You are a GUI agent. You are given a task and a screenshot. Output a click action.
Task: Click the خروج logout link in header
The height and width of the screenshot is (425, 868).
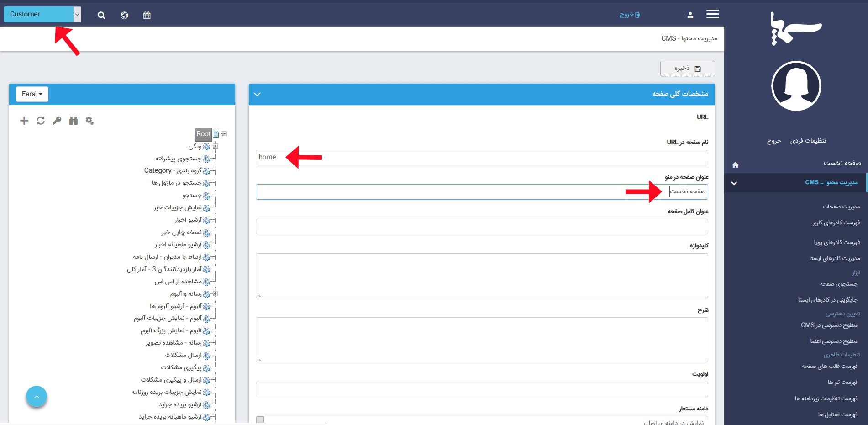[629, 15]
